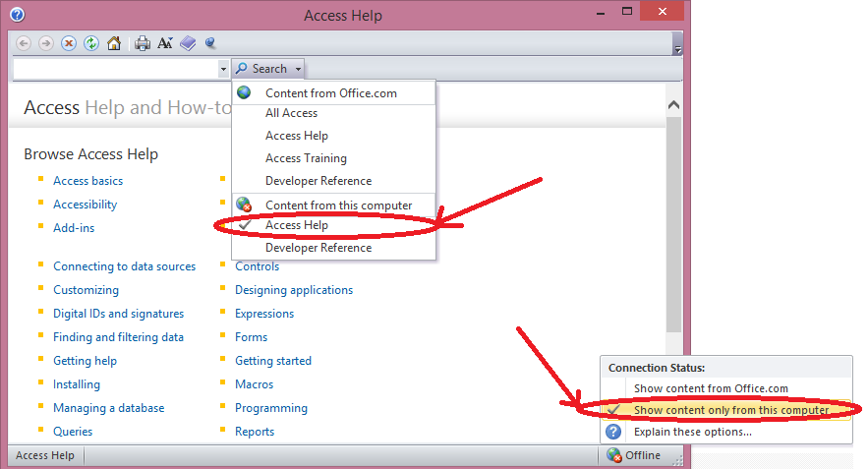This screenshot has width=868, height=469.
Task: Open Explain these options entry
Action: click(692, 432)
